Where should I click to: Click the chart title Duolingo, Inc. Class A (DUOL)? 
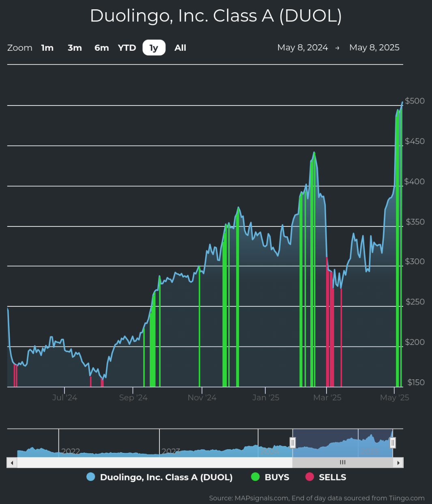tap(216, 16)
